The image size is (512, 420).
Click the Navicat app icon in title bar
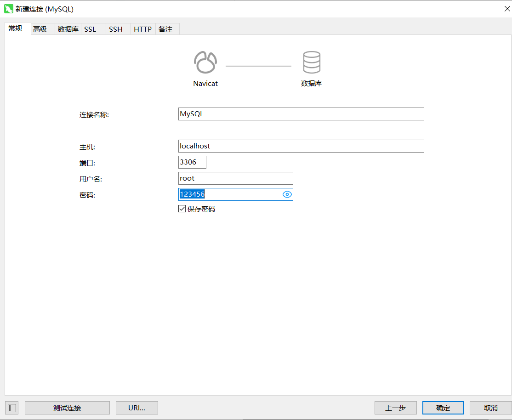(8, 9)
